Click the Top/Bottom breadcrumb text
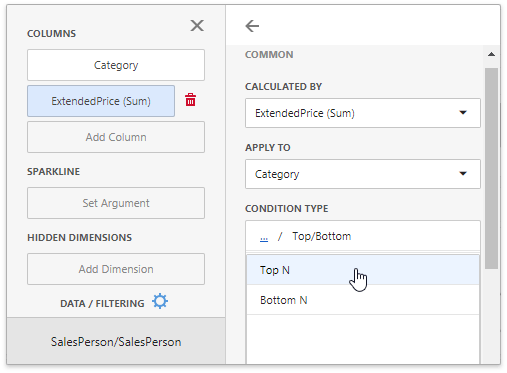The width and height of the screenshot is (507, 373). [322, 236]
